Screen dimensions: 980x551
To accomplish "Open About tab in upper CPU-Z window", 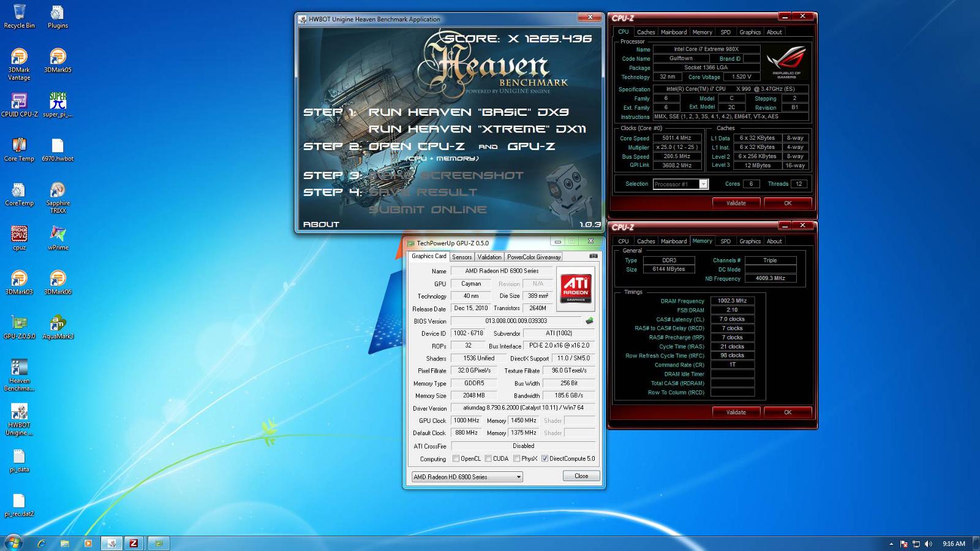I will click(774, 32).
